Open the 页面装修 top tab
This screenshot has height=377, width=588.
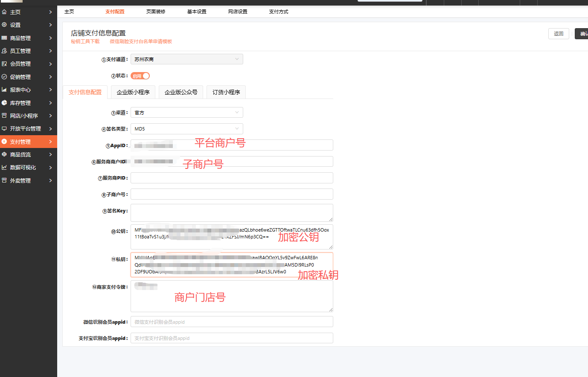pos(156,12)
